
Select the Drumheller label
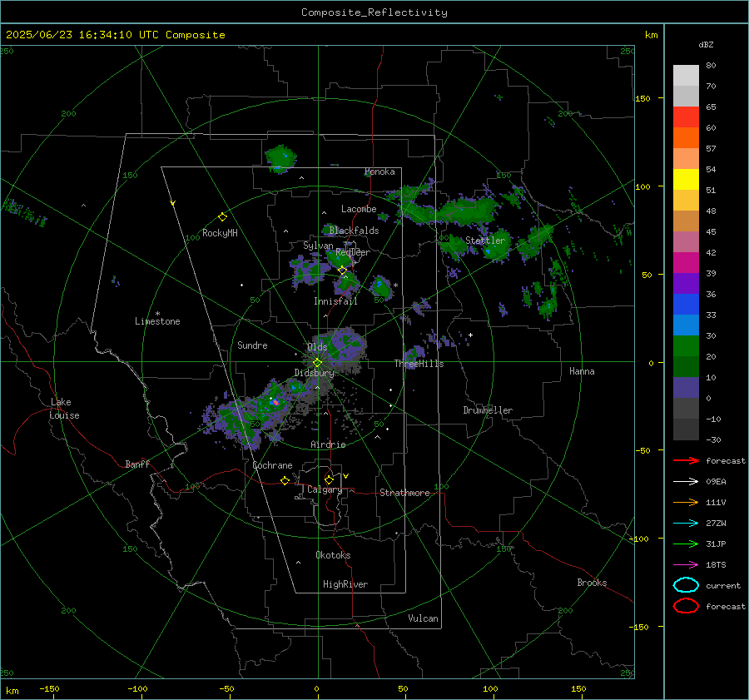[488, 410]
